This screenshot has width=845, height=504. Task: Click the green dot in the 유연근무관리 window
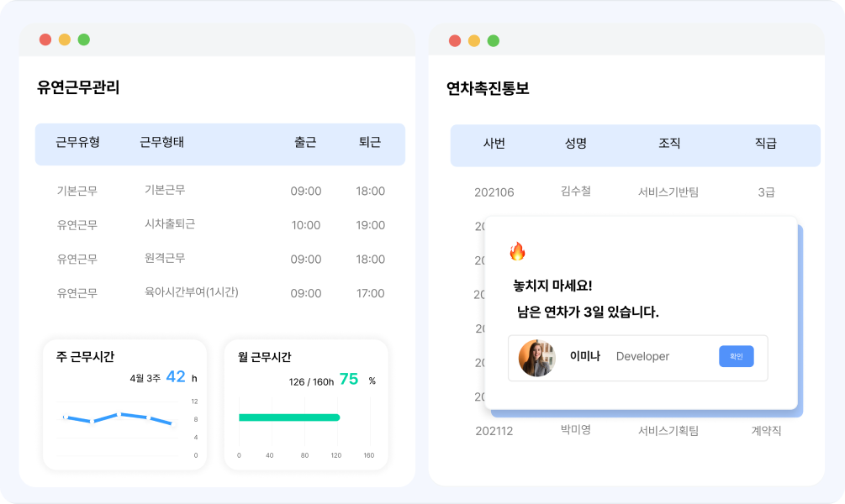(84, 39)
